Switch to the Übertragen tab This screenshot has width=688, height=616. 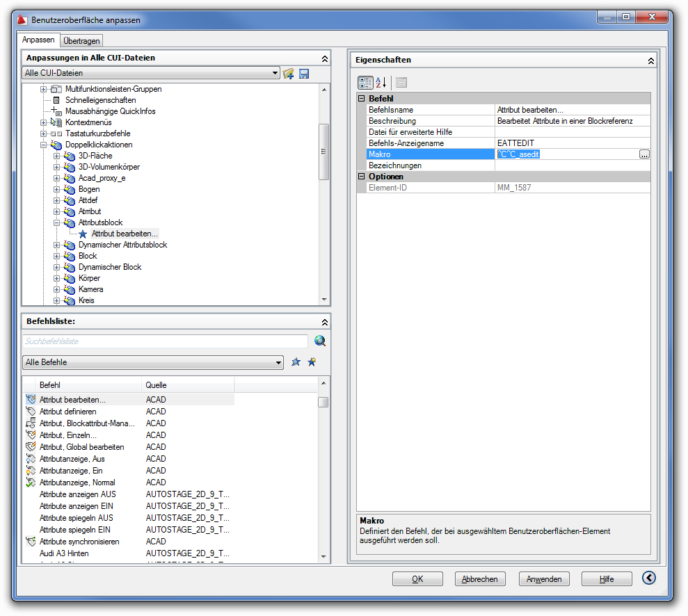(83, 41)
